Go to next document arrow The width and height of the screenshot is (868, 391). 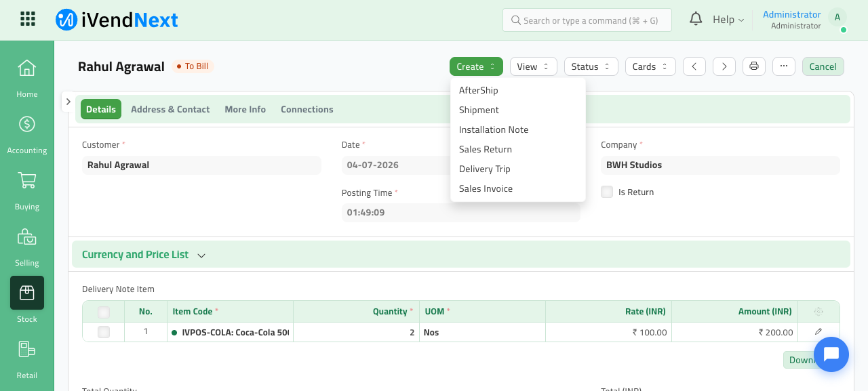(x=724, y=66)
